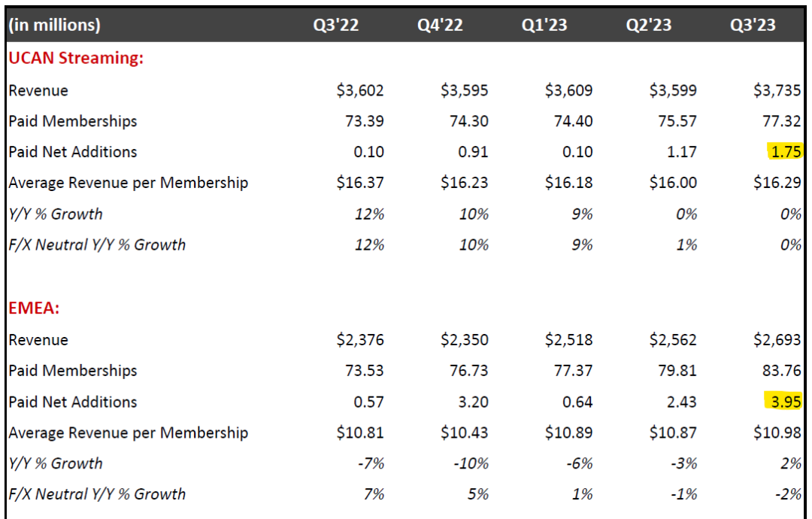Select the "UCAN Streaming:" section heading

tap(76, 58)
